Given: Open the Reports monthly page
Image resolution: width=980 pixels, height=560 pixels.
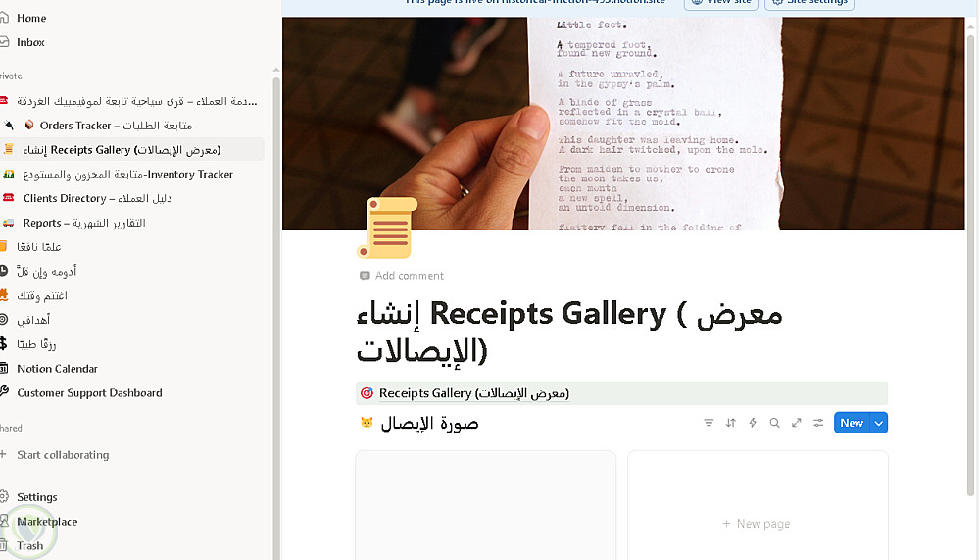Looking at the screenshot, I should (x=84, y=223).
